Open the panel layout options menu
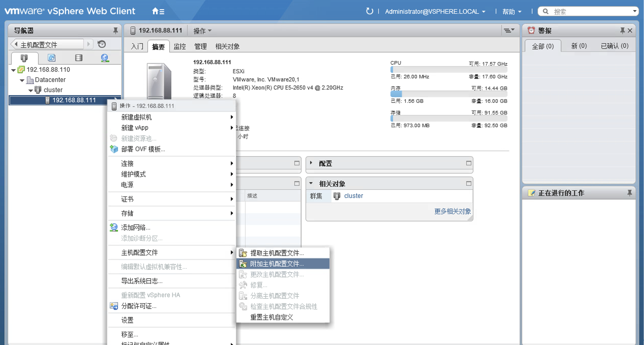 509,30
